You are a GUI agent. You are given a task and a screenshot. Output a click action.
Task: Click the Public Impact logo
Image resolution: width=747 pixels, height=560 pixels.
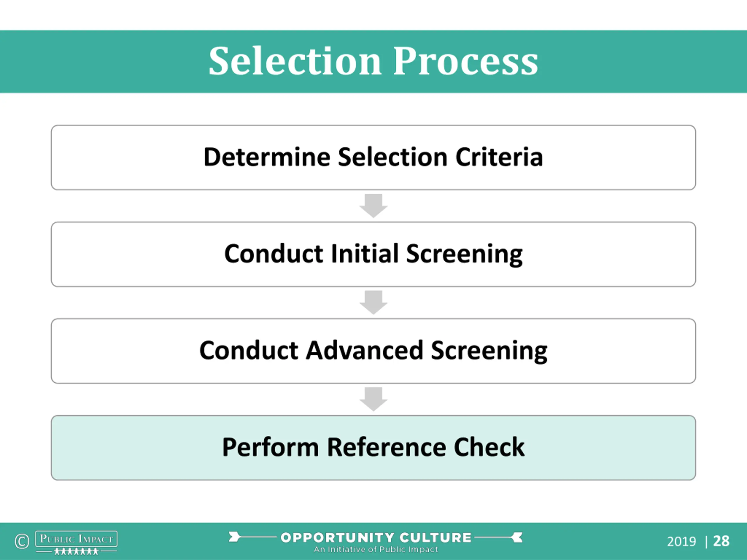pos(76,539)
